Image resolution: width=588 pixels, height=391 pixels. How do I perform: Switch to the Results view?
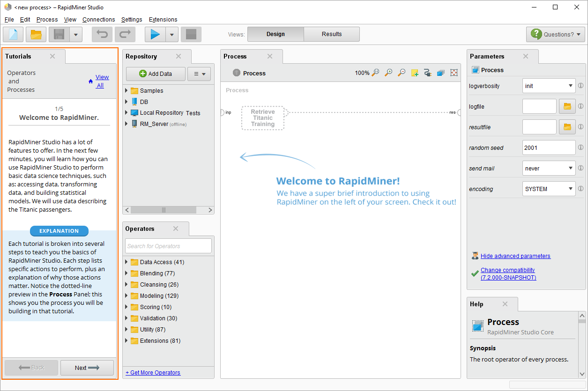332,34
